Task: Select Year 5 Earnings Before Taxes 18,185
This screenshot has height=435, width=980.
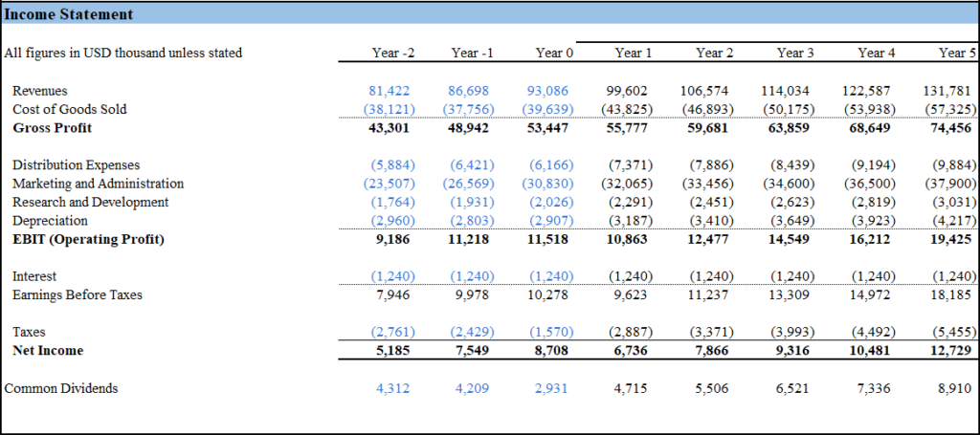Action: (955, 294)
